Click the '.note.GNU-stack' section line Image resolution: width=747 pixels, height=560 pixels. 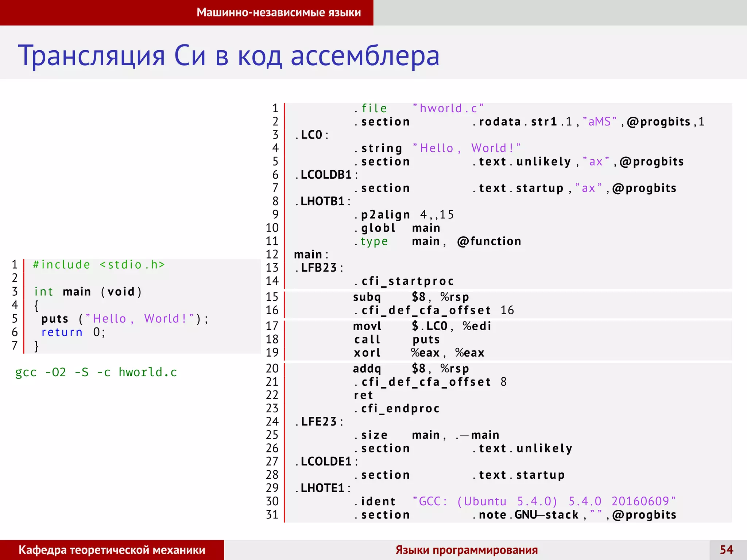(515, 515)
